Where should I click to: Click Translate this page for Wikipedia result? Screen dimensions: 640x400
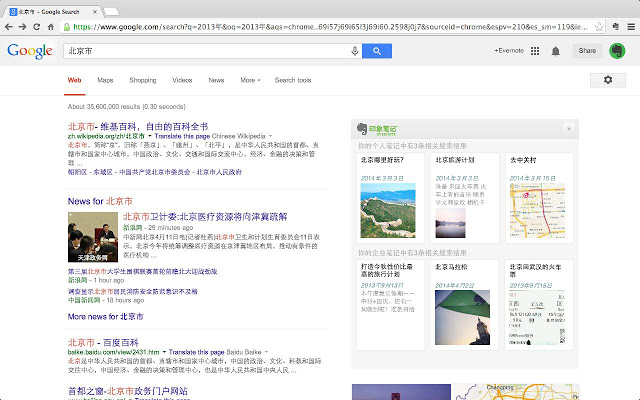[182, 136]
